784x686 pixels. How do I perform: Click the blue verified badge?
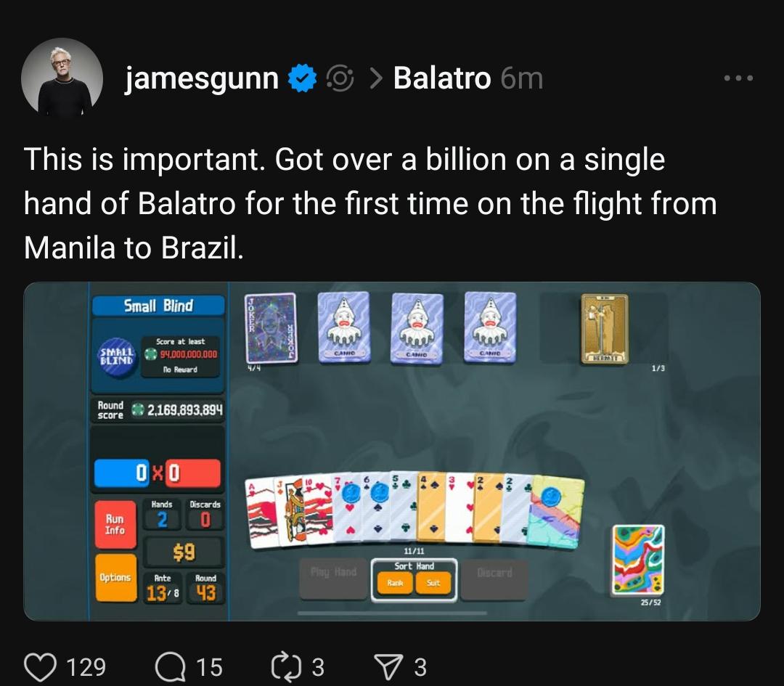(x=303, y=78)
